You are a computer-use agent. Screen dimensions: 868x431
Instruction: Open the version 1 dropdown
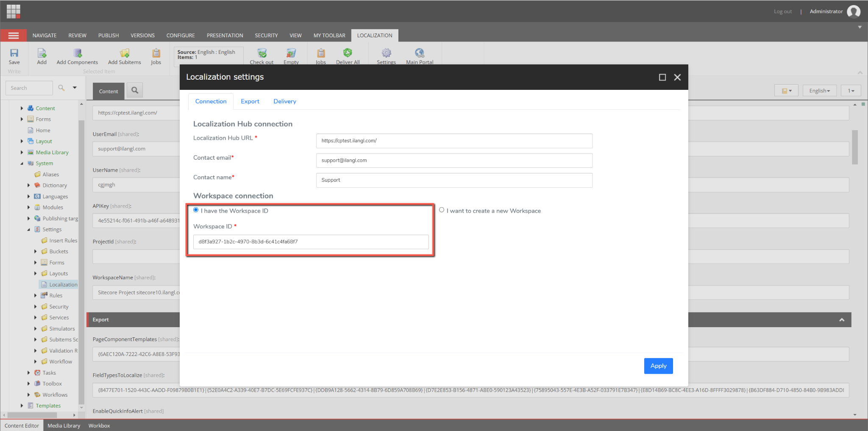tap(851, 91)
